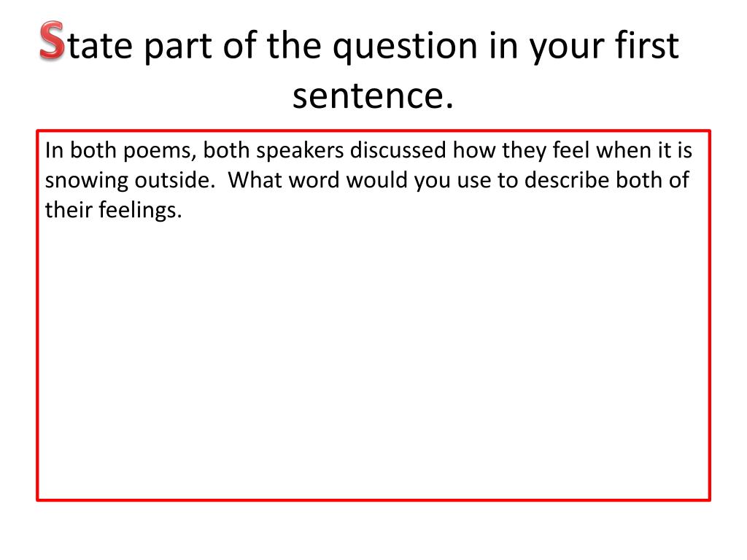The width and height of the screenshot is (747, 560).
Task: Select the word "feelings." in the text box
Action: (141, 211)
